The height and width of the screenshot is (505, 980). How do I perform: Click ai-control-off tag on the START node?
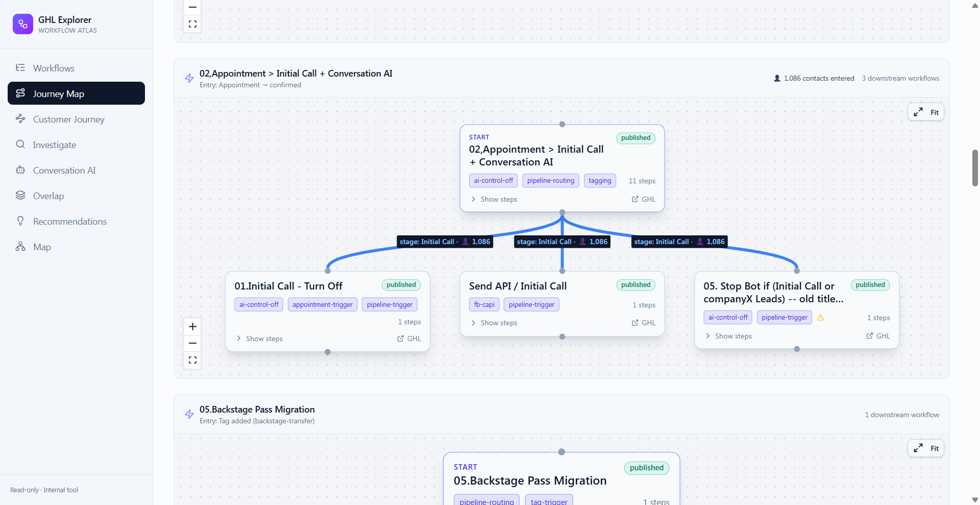click(x=494, y=181)
